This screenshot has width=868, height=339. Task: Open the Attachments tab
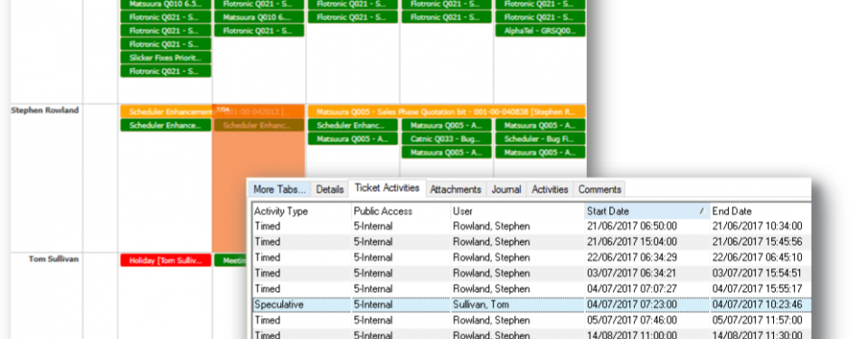coord(456,190)
